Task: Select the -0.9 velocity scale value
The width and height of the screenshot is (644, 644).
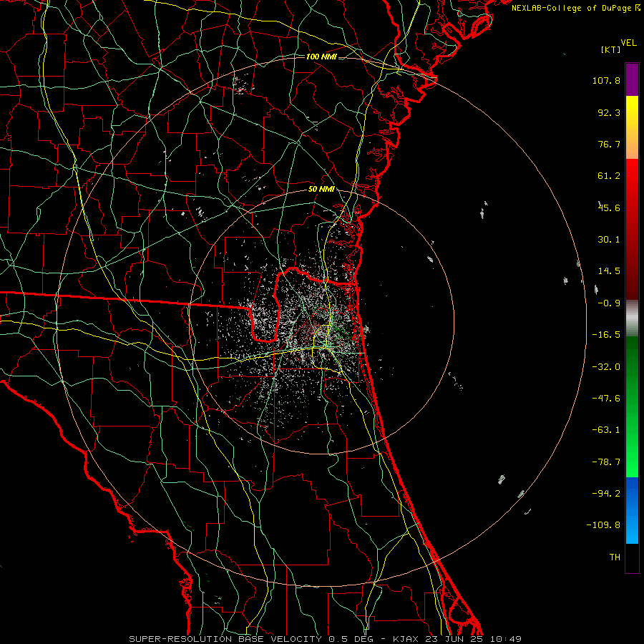Action: 609,303
